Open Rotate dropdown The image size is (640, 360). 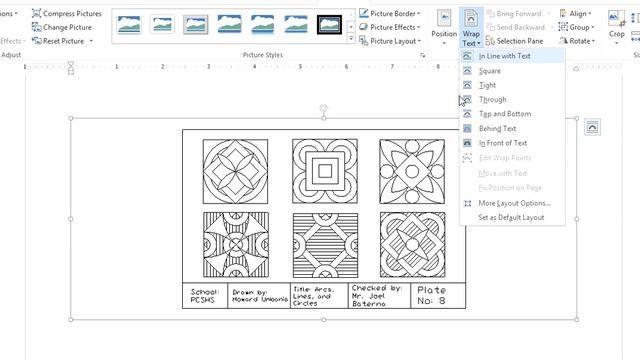(x=577, y=41)
